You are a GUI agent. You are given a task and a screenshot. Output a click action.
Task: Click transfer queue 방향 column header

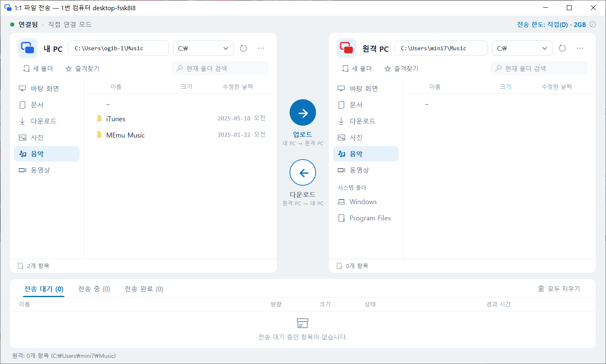276,304
